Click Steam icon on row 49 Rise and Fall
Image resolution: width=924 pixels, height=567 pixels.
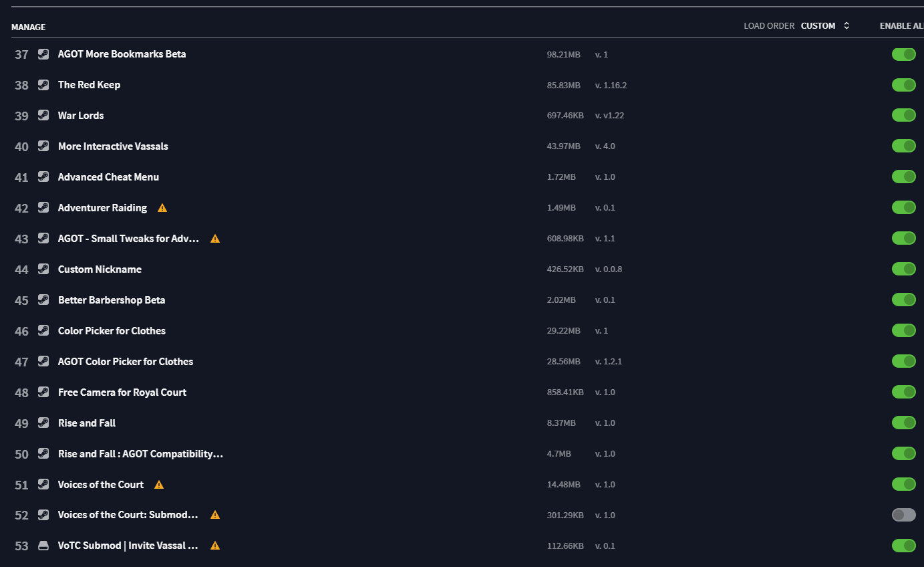[x=43, y=423]
